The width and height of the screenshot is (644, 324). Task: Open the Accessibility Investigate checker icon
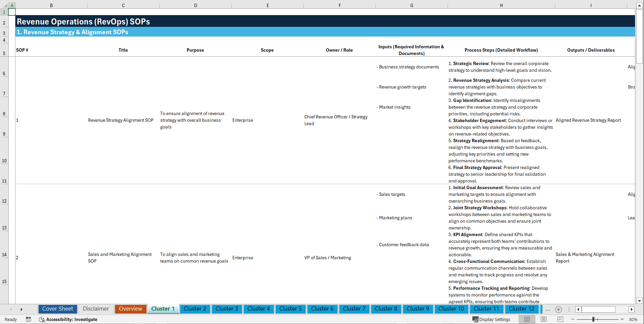pos(42,319)
